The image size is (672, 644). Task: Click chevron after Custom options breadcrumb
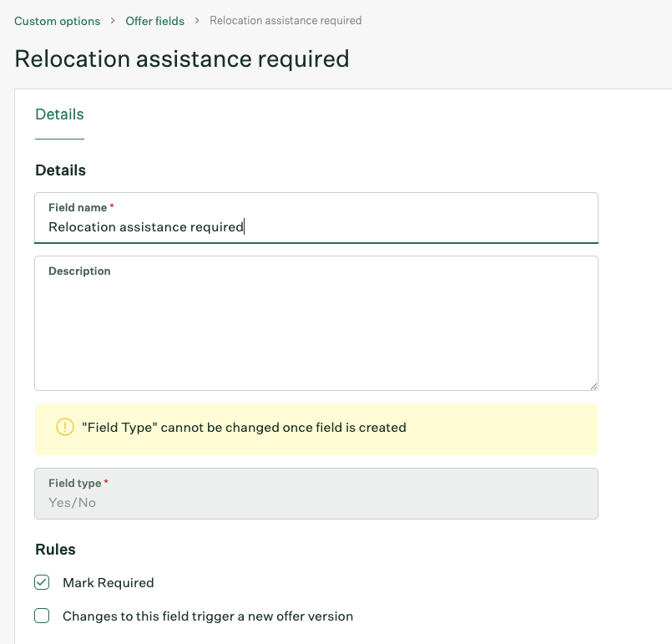pos(113,21)
